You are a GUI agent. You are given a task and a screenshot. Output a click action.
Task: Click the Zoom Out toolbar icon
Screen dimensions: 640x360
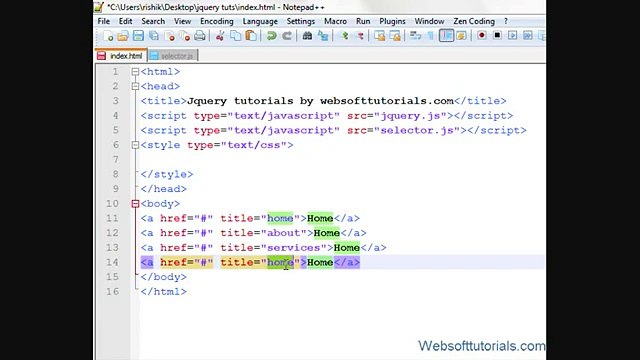[360, 36]
